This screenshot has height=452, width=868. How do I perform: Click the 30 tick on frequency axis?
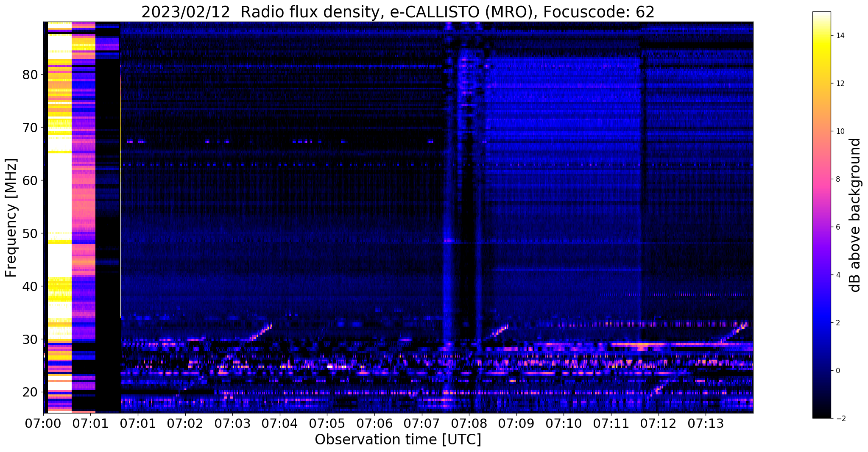pyautogui.click(x=30, y=340)
